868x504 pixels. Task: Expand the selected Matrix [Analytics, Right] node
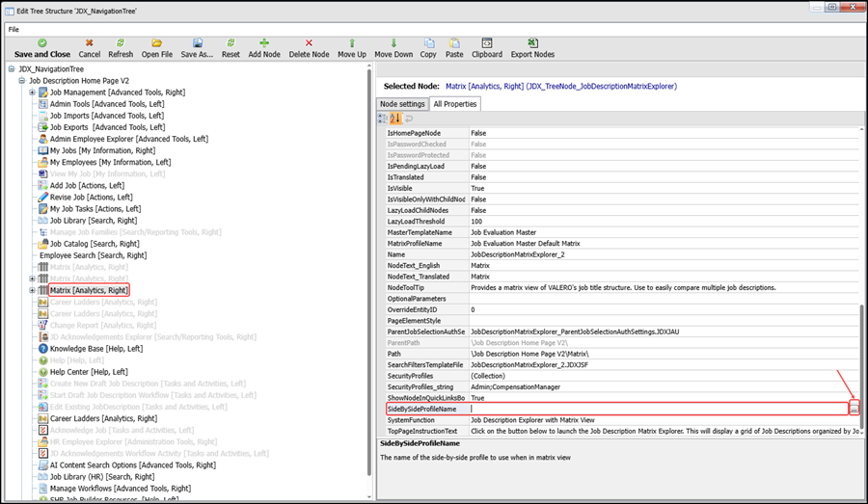coord(32,290)
